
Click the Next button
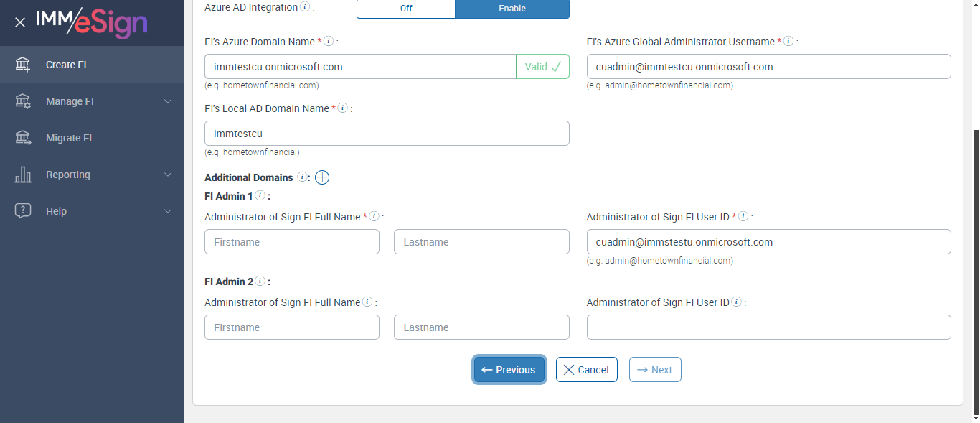655,370
